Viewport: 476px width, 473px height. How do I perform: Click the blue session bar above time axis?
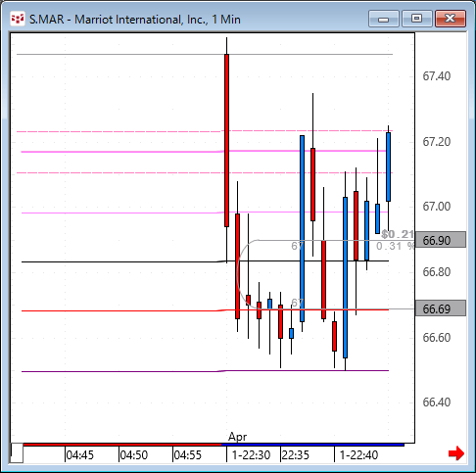[312, 445]
